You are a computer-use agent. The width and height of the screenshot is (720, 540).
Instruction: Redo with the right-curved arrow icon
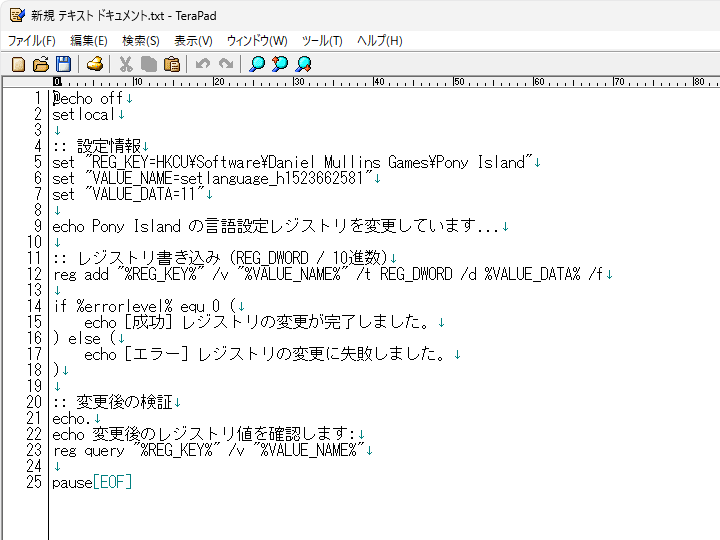(225, 64)
